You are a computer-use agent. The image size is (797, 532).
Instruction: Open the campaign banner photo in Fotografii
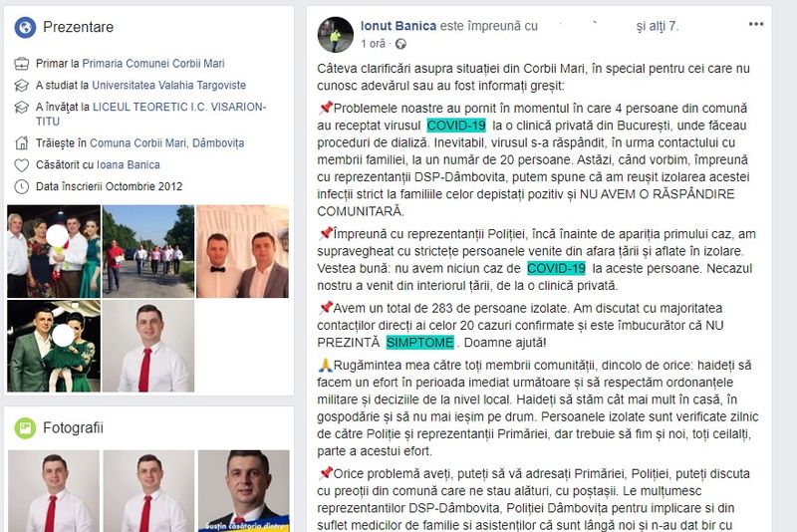click(244, 491)
